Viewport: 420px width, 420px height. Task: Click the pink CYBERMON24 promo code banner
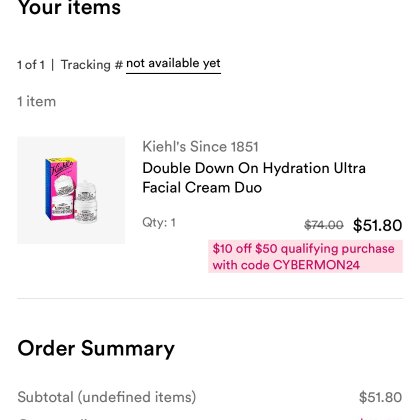305,257
